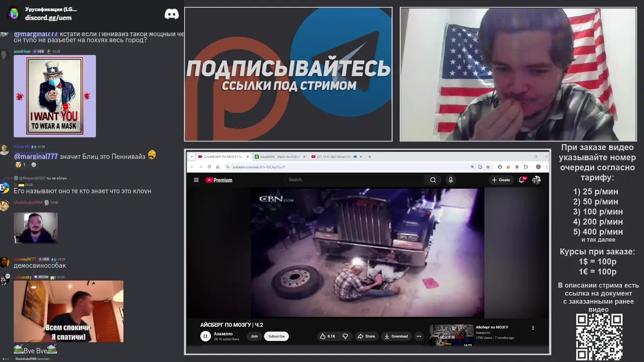Click the @marginal777 mention by minarski
Viewport: 644px width, 362px height.
click(36, 156)
